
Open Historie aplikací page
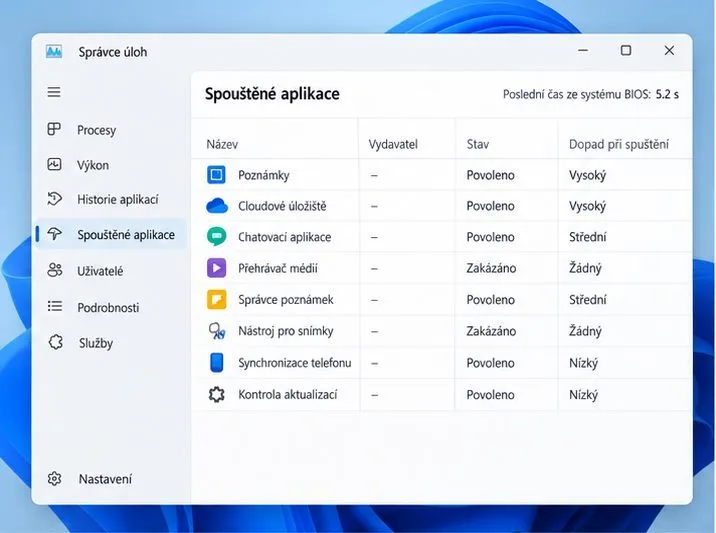[117, 200]
